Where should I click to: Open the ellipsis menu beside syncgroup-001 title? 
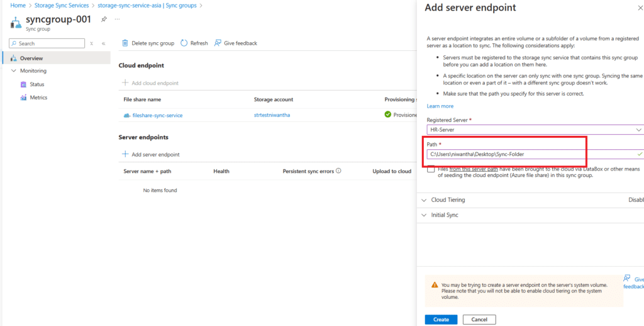[x=117, y=20]
